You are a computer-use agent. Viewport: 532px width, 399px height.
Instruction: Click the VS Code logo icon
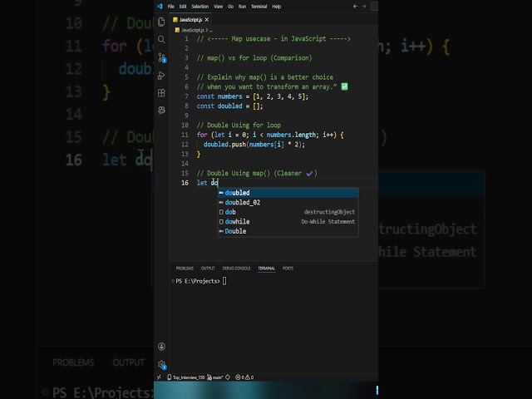(x=160, y=7)
